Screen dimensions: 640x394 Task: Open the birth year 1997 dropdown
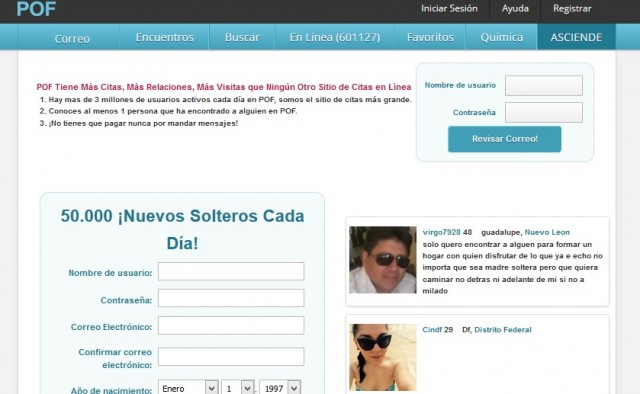(280, 388)
